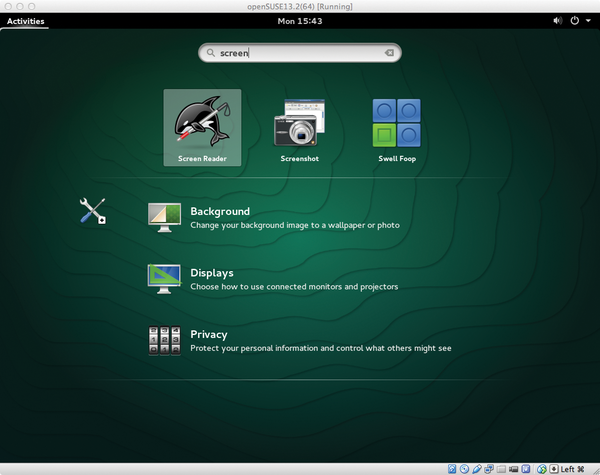This screenshot has height=475, width=600.
Task: Click the VirtualBox keyboard capture arrow icon
Action: pyautogui.click(x=554, y=469)
